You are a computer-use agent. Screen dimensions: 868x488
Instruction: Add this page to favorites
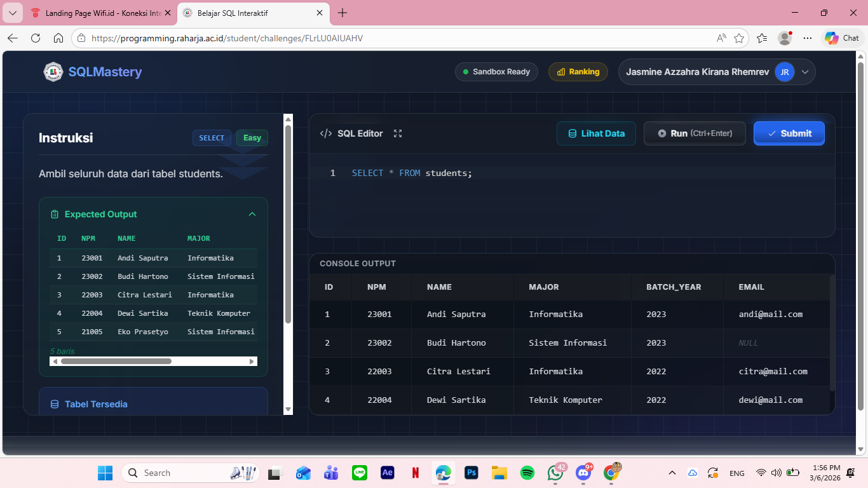739,38
